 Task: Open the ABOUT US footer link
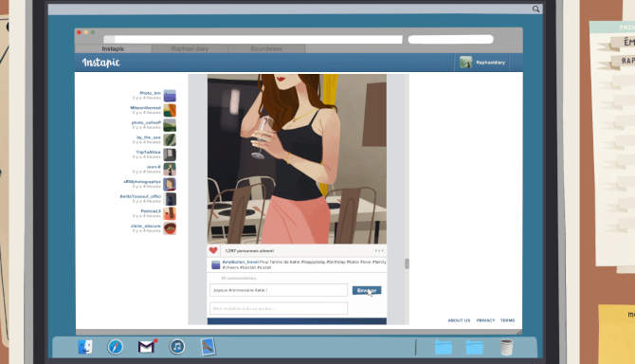[x=459, y=320]
